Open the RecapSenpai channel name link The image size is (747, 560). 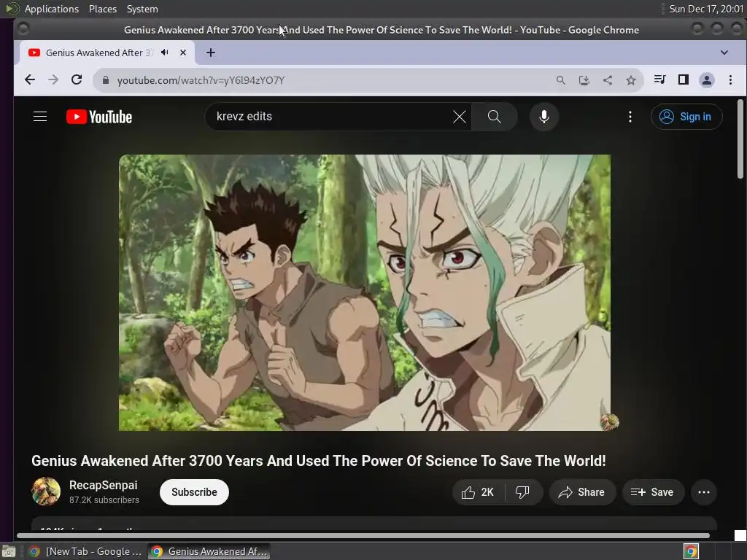[104, 485]
